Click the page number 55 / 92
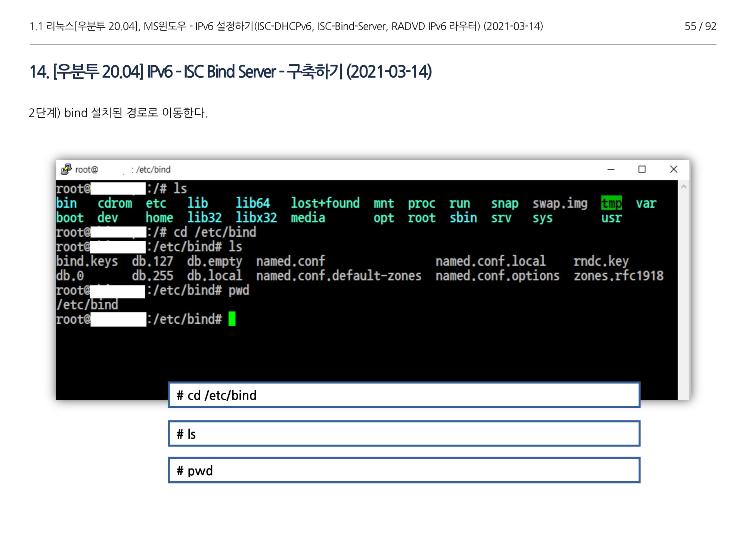 click(x=700, y=26)
